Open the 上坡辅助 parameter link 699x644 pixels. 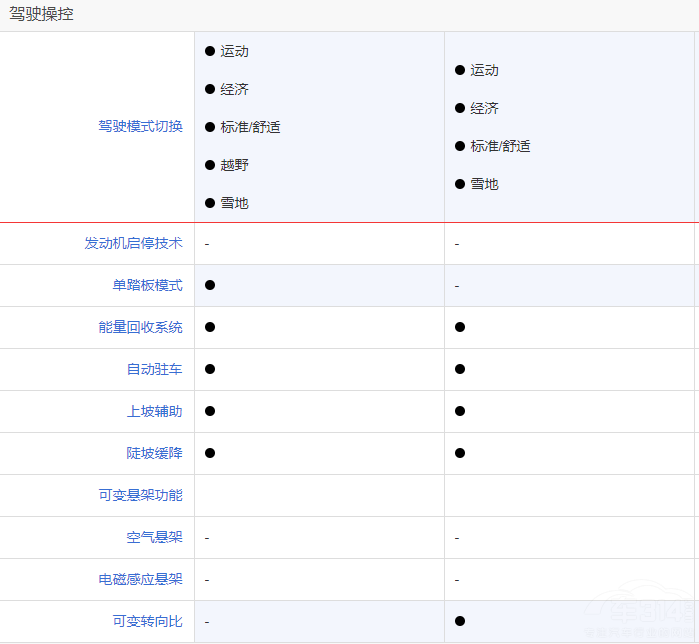pos(154,411)
